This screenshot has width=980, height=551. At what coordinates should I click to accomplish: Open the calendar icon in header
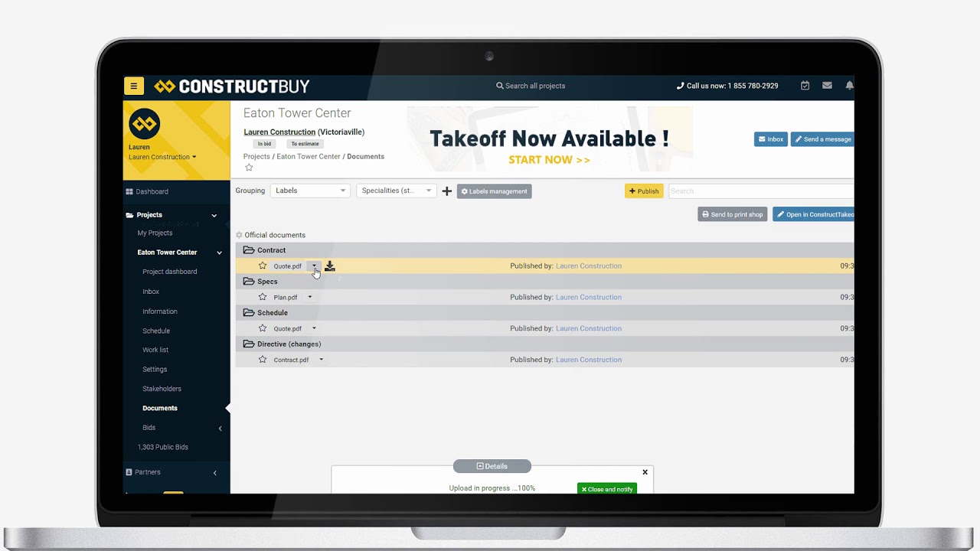[x=805, y=86]
